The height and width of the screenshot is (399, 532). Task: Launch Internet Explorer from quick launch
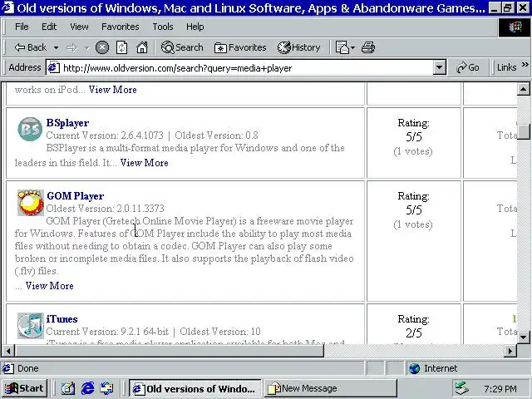[x=87, y=388]
